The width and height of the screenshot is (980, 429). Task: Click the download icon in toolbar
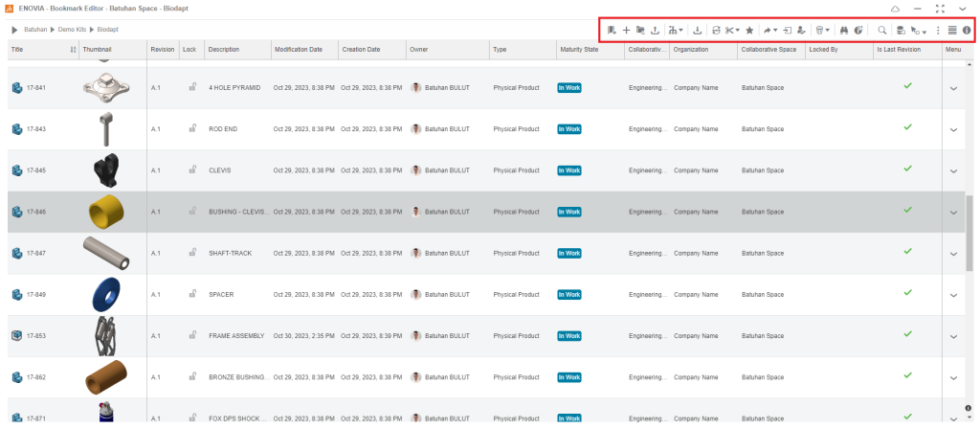coord(698,30)
